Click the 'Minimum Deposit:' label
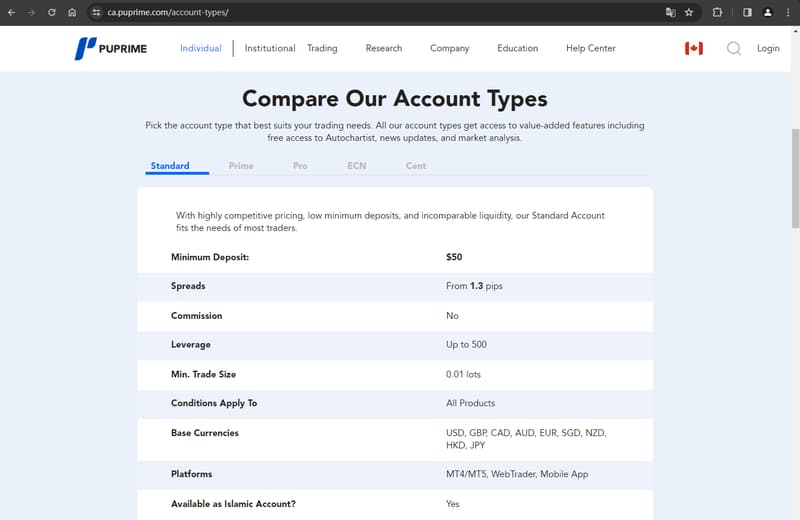Image resolution: width=800 pixels, height=520 pixels. (x=210, y=257)
